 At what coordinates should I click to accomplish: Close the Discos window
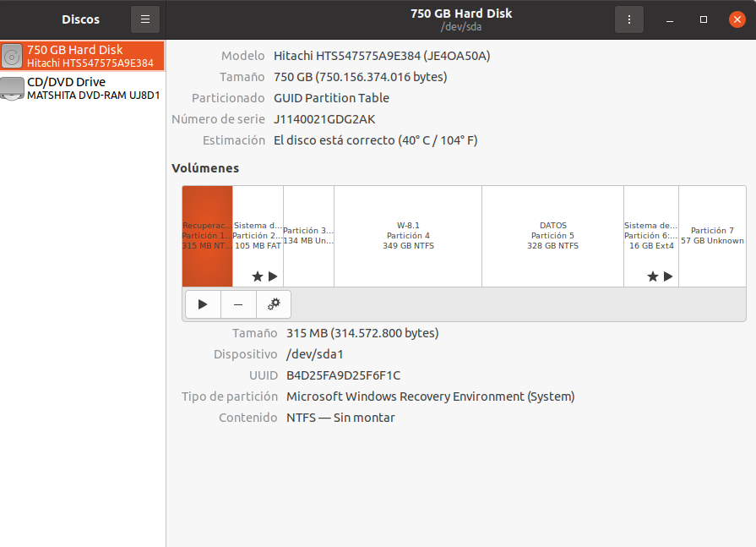(737, 19)
